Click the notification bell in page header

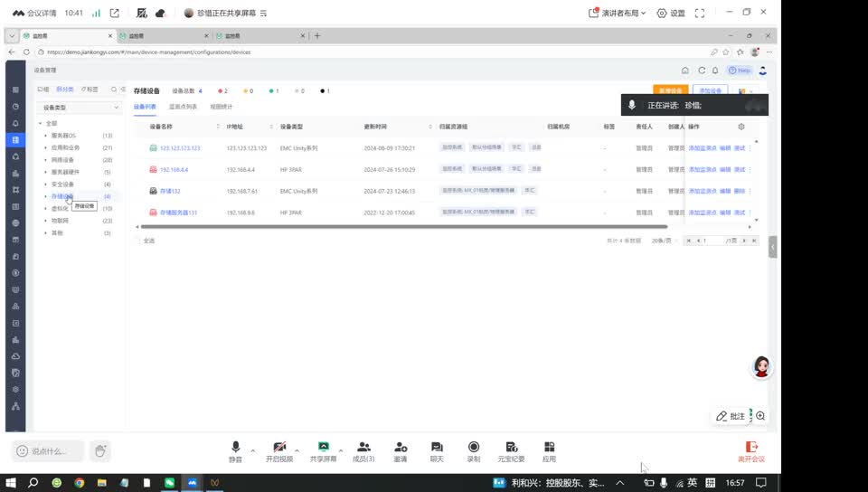pyautogui.click(x=715, y=71)
